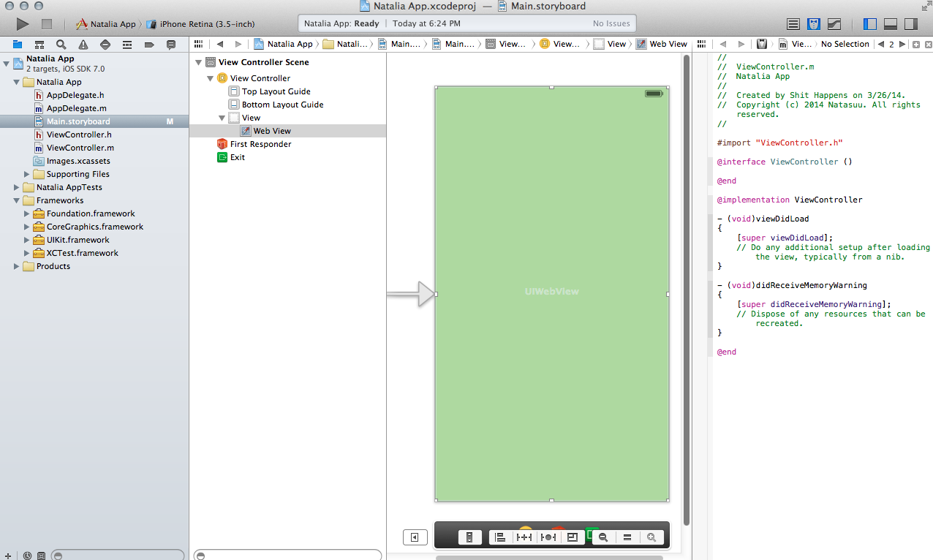Expand the Supporting Files folder

point(27,174)
